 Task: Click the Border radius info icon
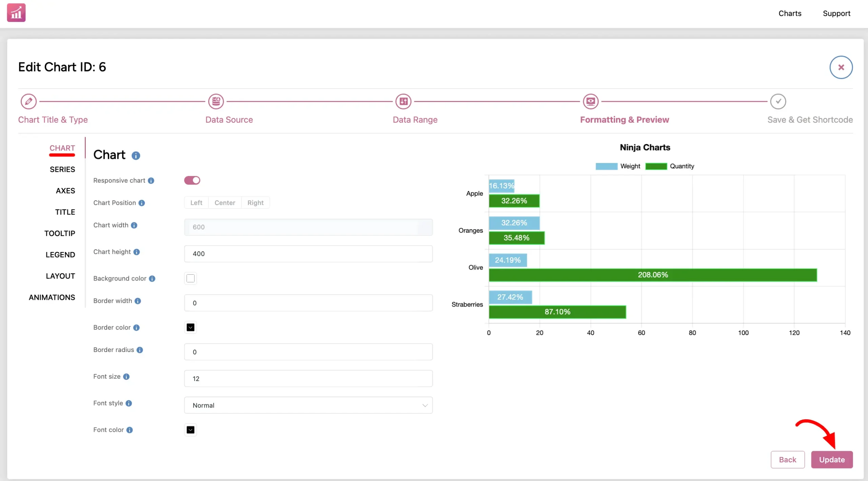[140, 350]
